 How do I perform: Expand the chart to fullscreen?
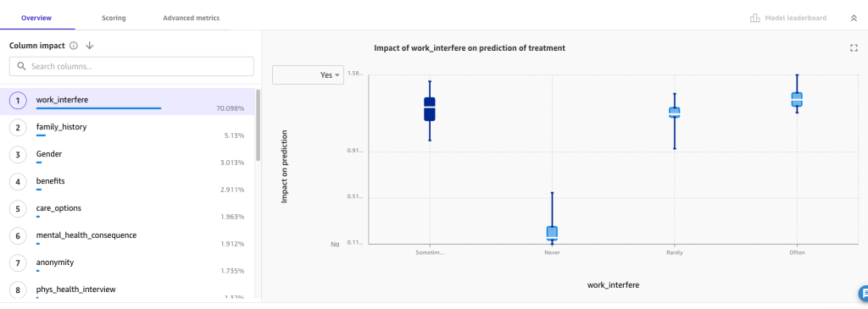click(x=854, y=48)
